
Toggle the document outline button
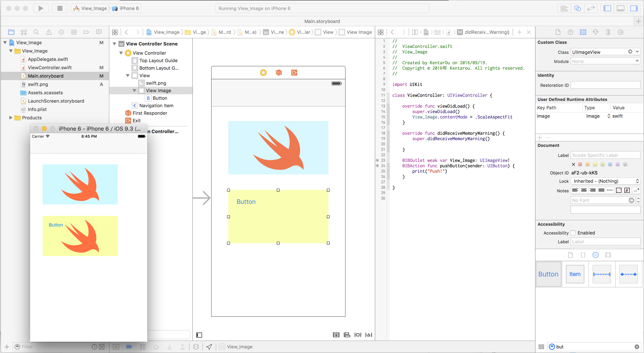click(x=199, y=335)
